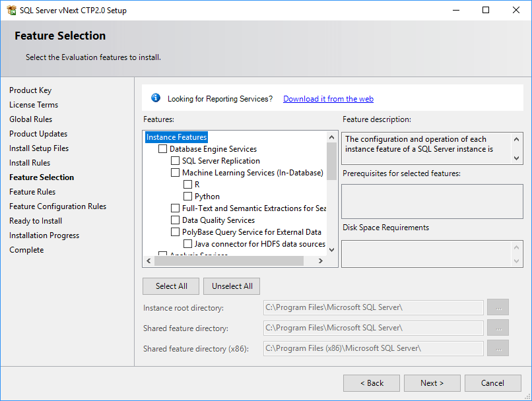Click the SQL Server icon in the title bar

pos(11,10)
